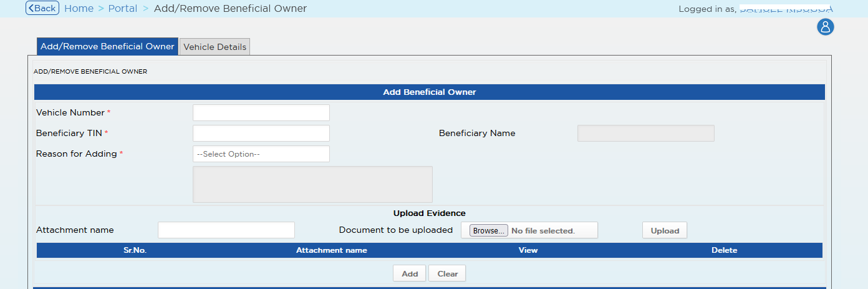Viewport: 868px width, 289px height.
Task: Click the 'No file selected.' text
Action: (x=543, y=230)
